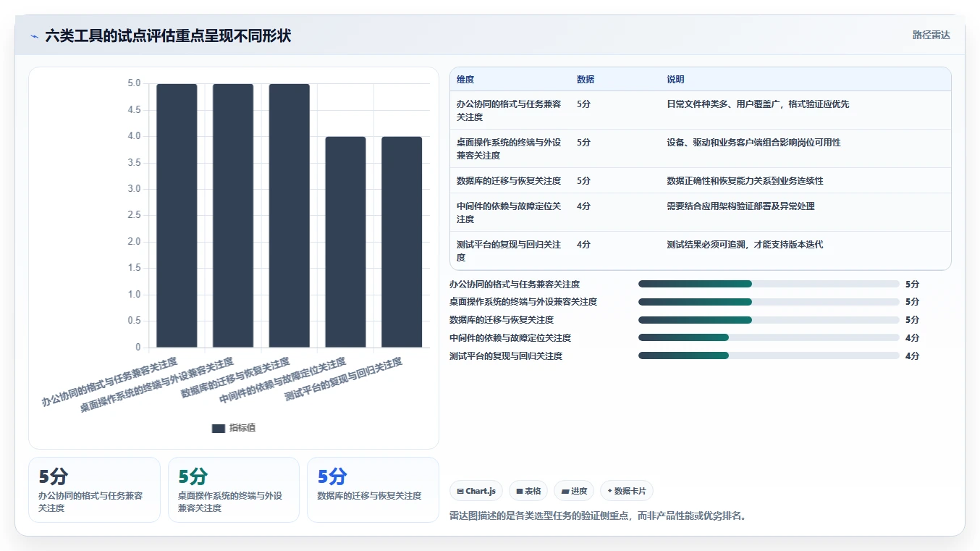The image size is (980, 551).
Task: Click the progress bar for 办公协同的格式与任务兼容关注度
Action: pos(769,284)
